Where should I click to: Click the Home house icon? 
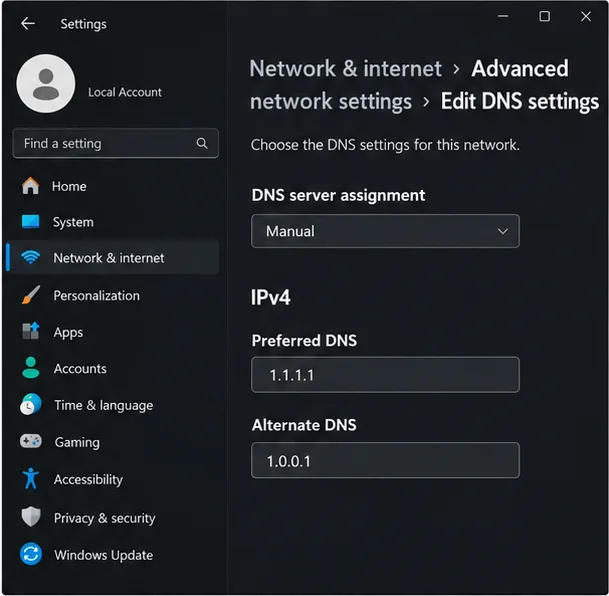pos(30,186)
